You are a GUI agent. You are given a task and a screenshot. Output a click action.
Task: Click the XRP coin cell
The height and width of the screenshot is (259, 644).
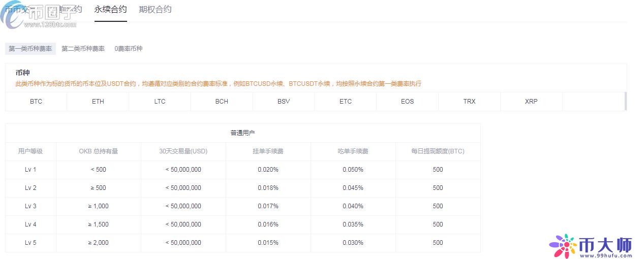[531, 102]
